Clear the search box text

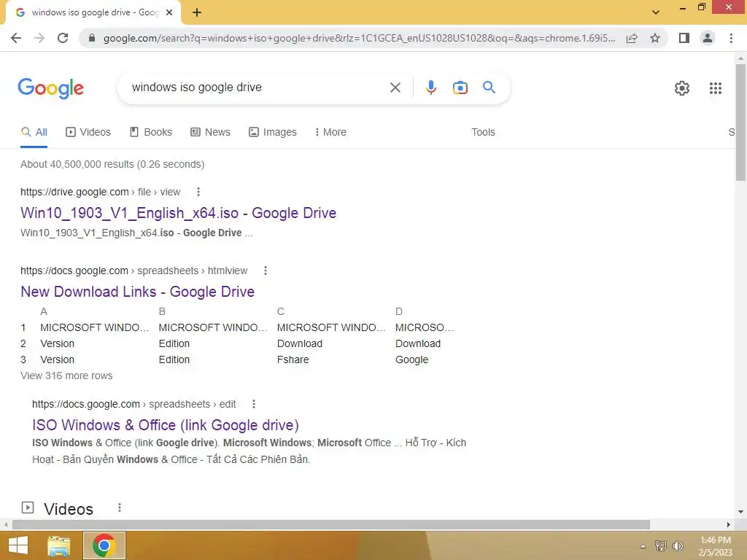pyautogui.click(x=395, y=87)
